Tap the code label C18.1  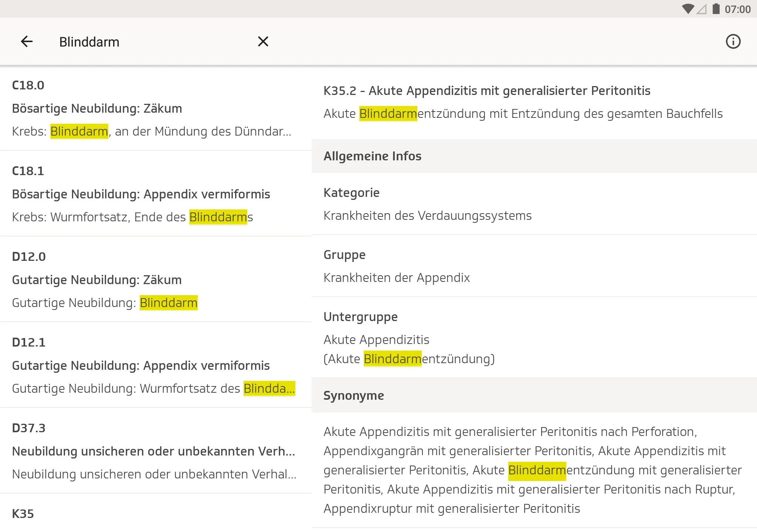click(28, 171)
